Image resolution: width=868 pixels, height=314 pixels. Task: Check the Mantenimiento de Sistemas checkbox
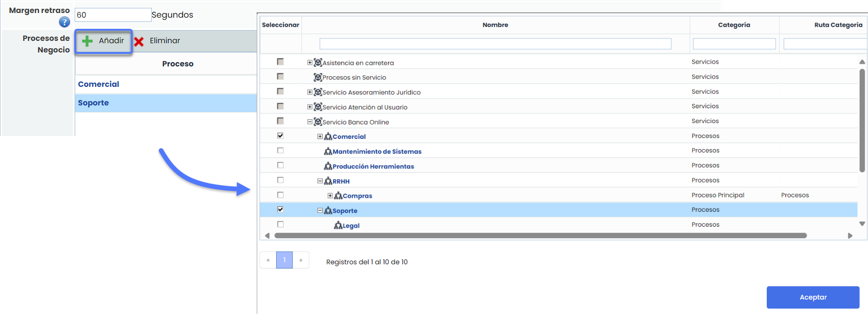[x=280, y=150]
